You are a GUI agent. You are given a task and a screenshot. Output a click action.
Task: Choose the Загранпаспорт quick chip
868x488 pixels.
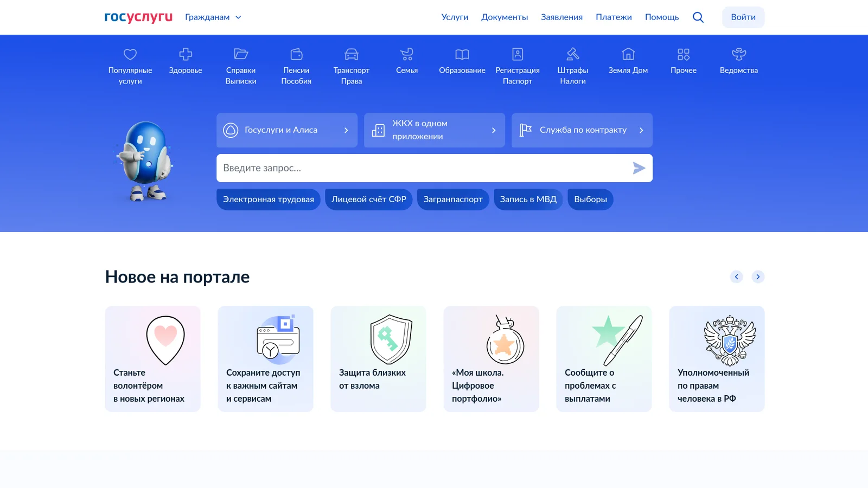pos(453,200)
